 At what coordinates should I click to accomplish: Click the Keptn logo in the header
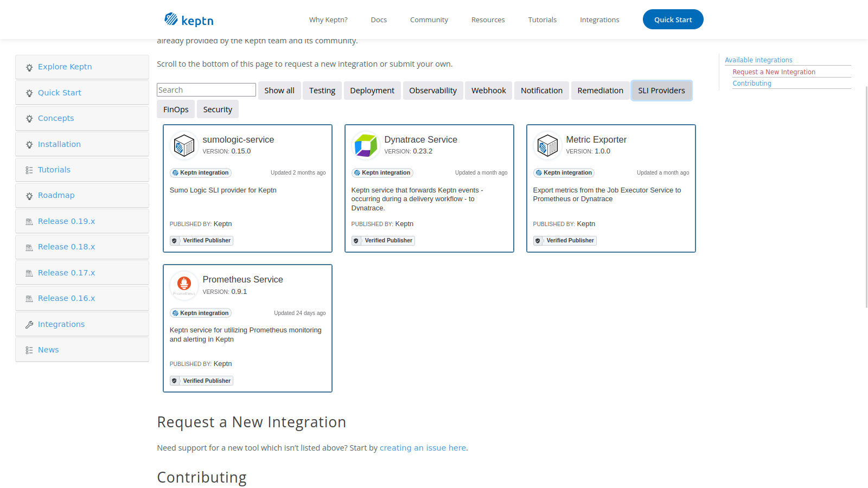click(189, 20)
